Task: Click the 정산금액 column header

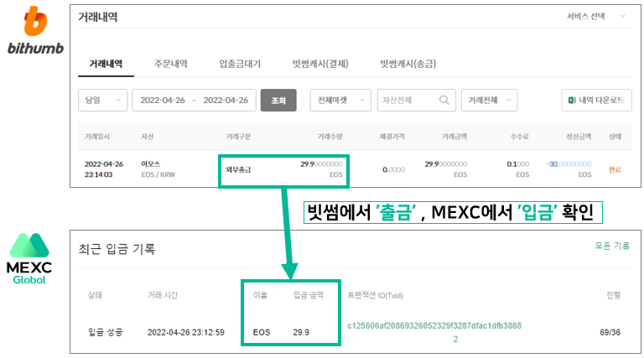Action: 579,137
